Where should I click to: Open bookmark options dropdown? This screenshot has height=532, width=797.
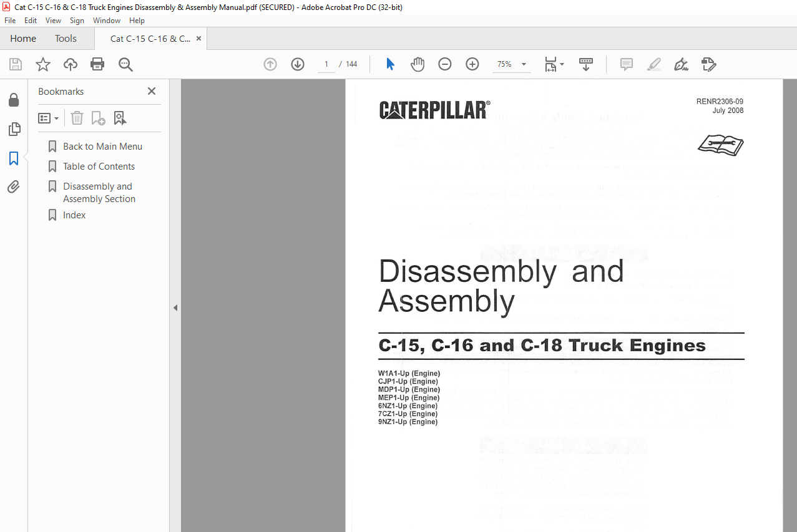tap(49, 118)
